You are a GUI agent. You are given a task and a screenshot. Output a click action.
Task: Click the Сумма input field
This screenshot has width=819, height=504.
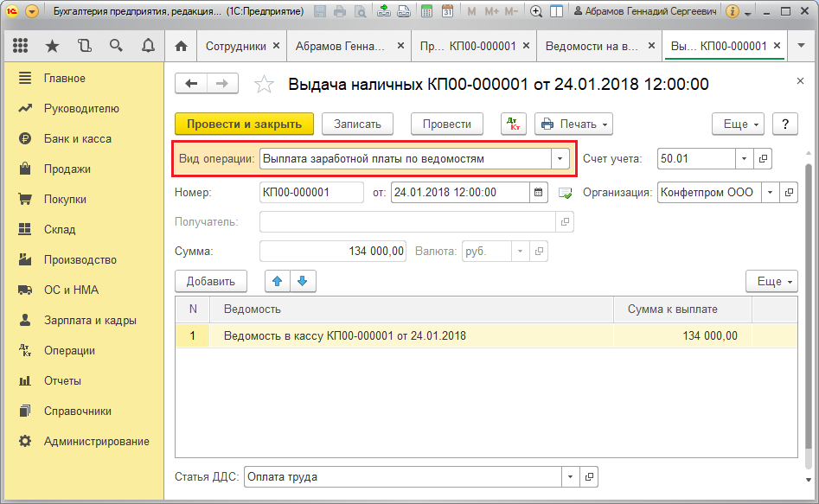(x=333, y=252)
